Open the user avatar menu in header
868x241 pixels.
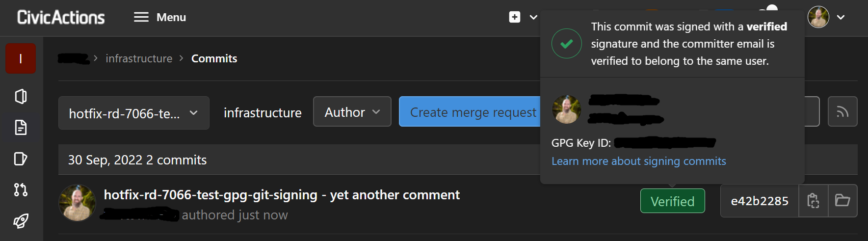(826, 17)
